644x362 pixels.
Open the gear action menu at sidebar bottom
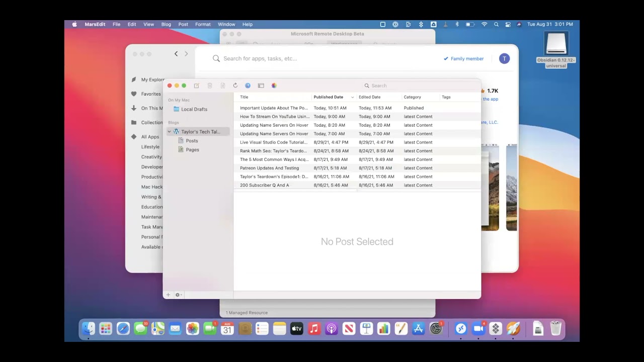[x=178, y=295]
